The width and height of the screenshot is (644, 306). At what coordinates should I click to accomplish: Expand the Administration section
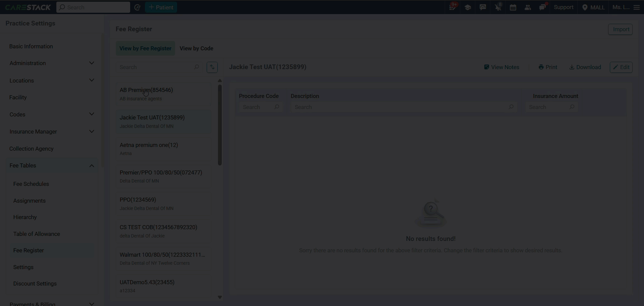[x=52, y=63]
